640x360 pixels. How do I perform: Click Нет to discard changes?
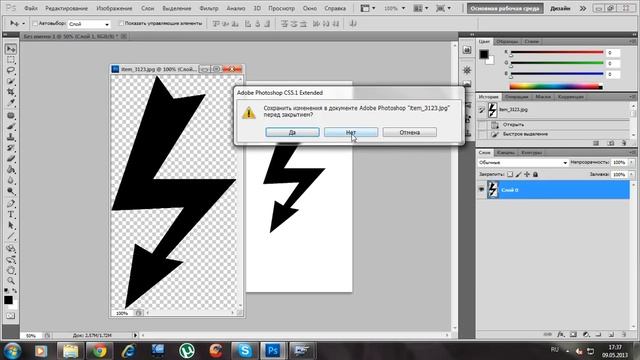pos(351,132)
